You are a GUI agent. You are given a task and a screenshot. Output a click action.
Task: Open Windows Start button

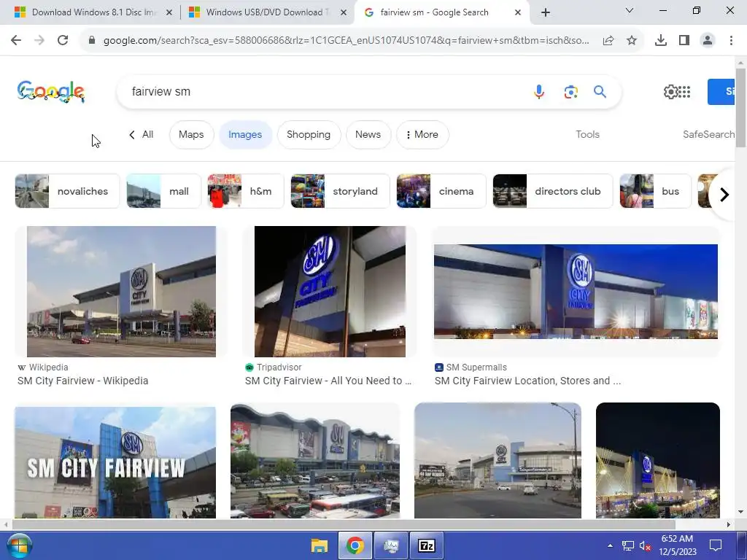pos(19,545)
